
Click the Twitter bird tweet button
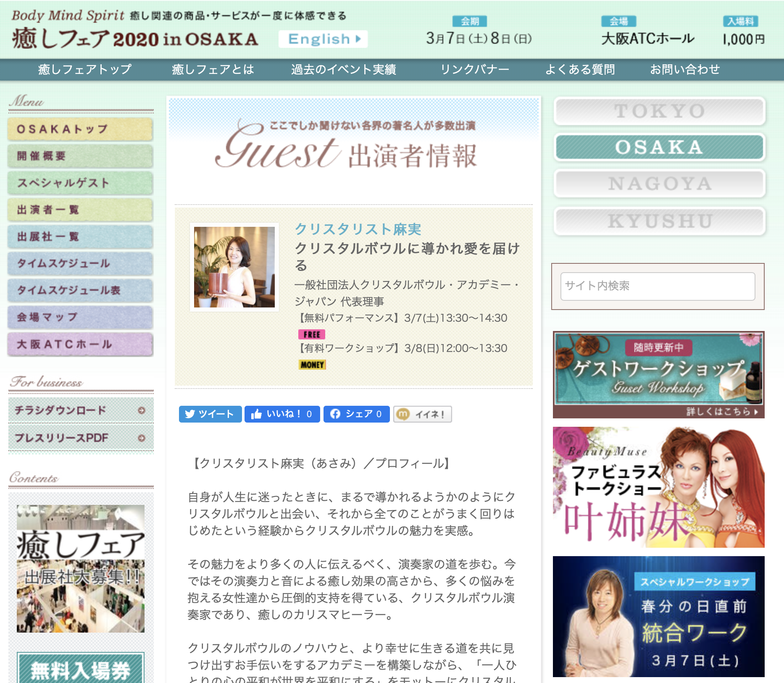point(210,414)
